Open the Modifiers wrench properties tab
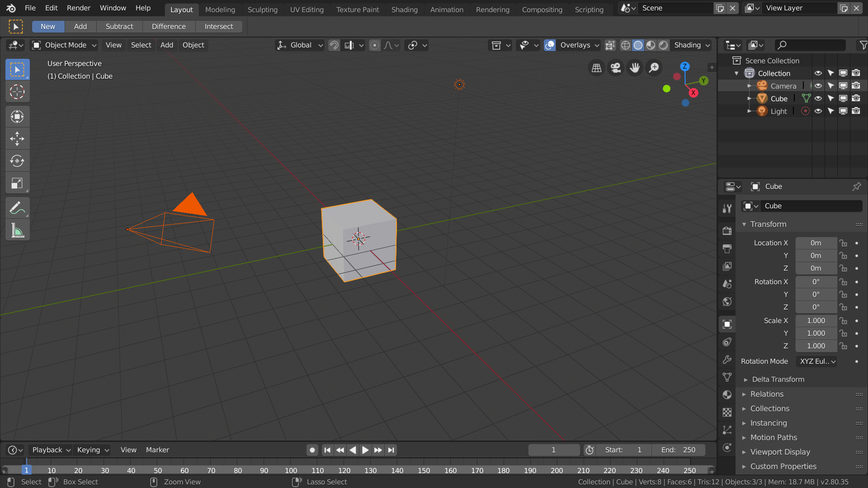The image size is (868, 488). [727, 360]
